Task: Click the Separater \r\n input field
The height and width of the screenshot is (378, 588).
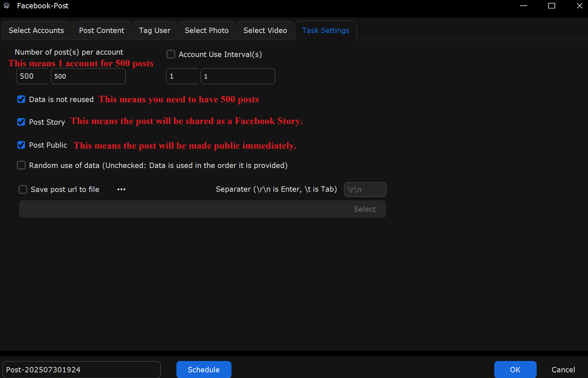Action: coord(365,189)
